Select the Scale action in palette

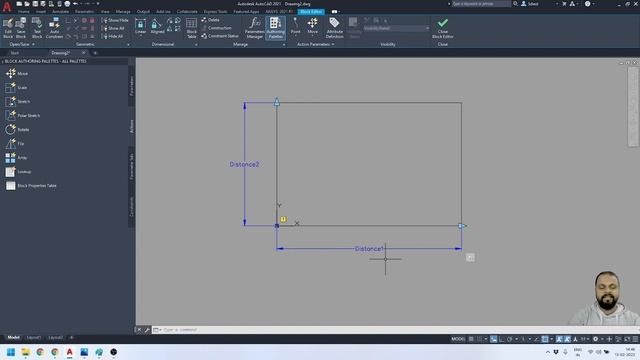point(16,87)
